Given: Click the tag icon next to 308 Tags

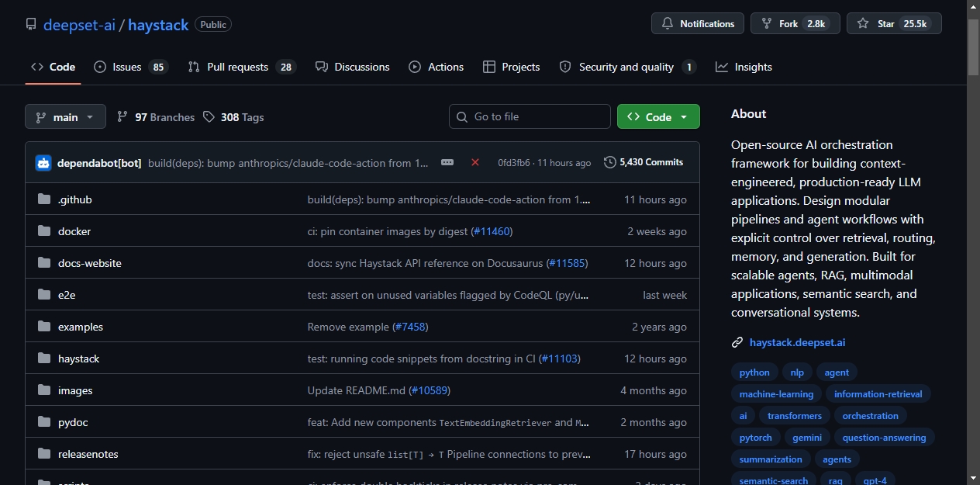Looking at the screenshot, I should pos(209,117).
